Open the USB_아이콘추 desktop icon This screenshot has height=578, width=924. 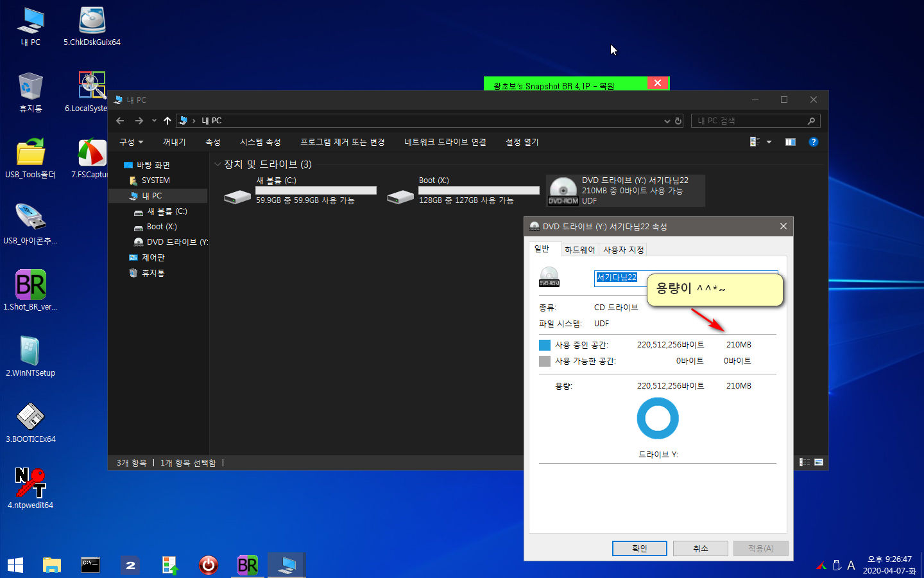[x=30, y=224]
